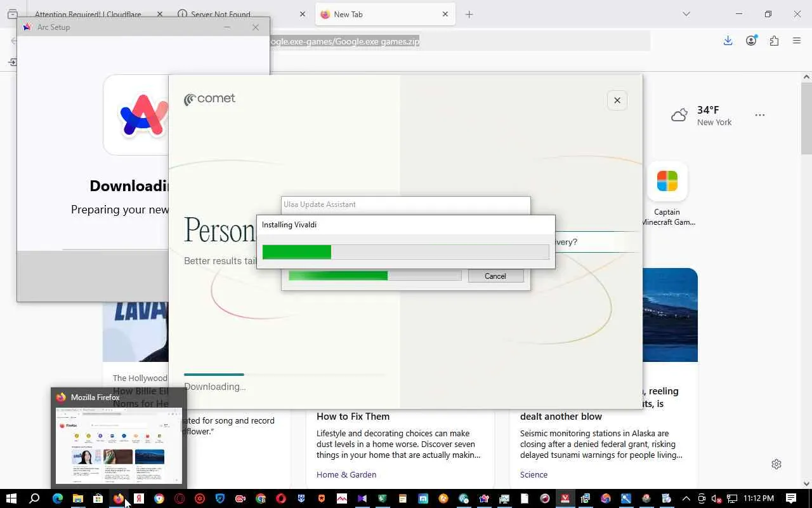Close the Attention Required Cloudflare tab
812x508 pixels.
159,14
